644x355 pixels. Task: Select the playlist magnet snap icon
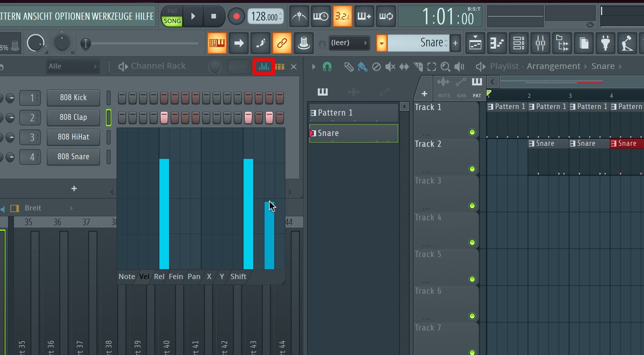[x=327, y=66]
